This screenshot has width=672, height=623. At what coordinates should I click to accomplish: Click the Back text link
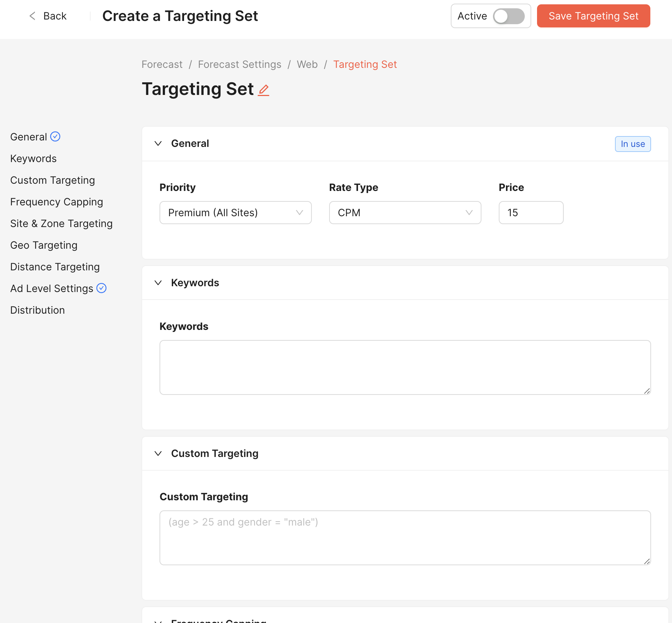click(55, 16)
